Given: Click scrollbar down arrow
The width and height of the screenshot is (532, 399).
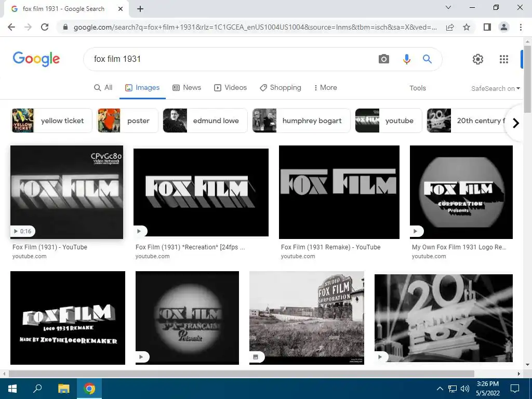Looking at the screenshot, I should pyautogui.click(x=528, y=365).
